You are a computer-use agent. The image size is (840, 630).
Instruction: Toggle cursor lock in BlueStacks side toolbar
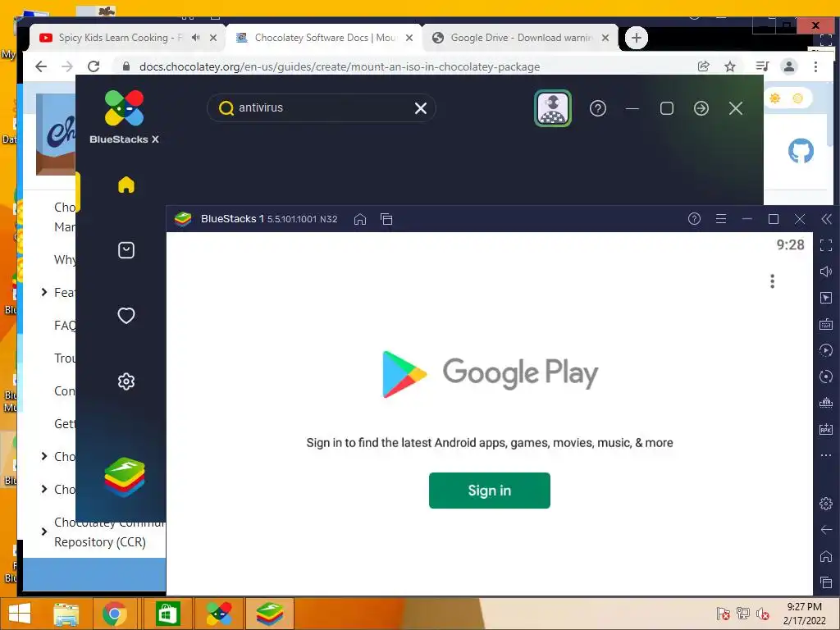[x=826, y=298]
